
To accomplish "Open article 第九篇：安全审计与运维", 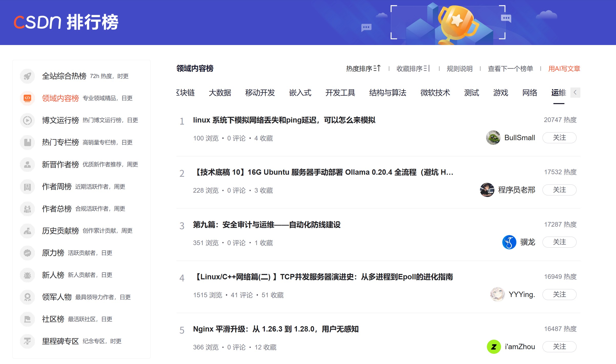I will [267, 225].
